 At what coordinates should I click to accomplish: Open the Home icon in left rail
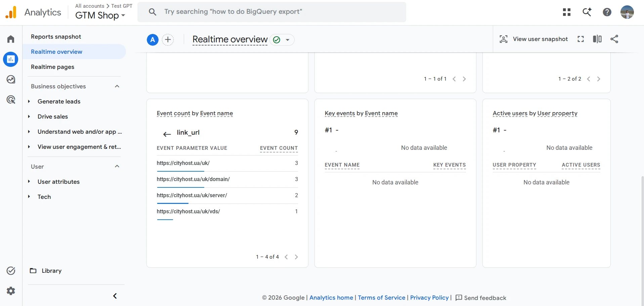point(11,39)
